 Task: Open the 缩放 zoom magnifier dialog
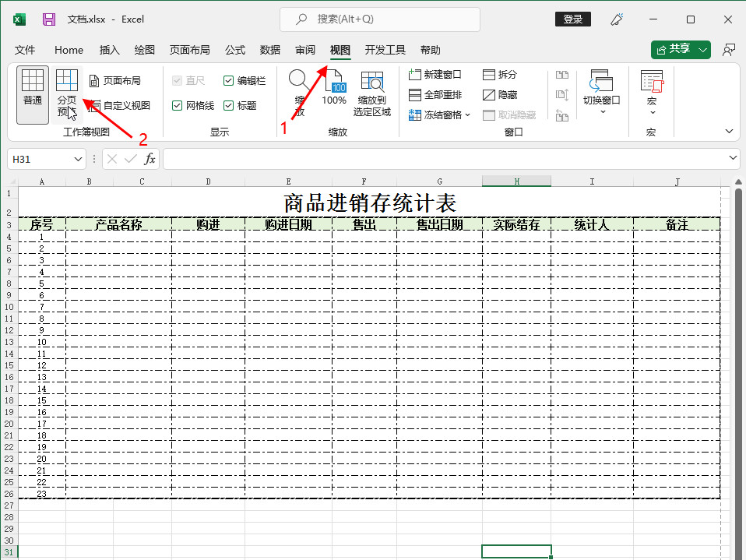(299, 93)
